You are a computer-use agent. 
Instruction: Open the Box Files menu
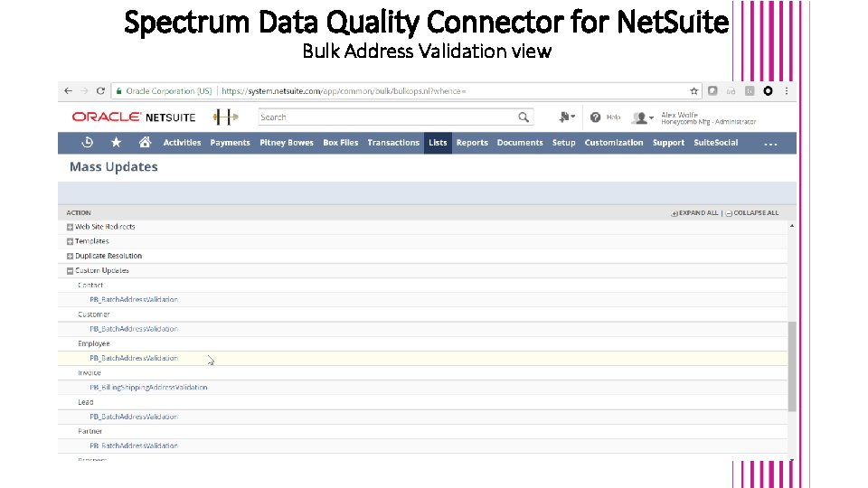coord(341,142)
